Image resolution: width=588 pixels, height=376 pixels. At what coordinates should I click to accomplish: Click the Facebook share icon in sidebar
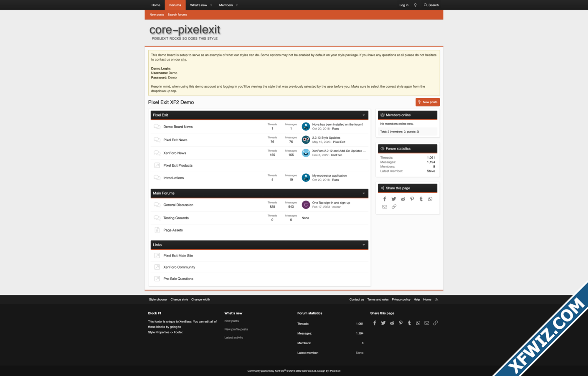click(385, 199)
